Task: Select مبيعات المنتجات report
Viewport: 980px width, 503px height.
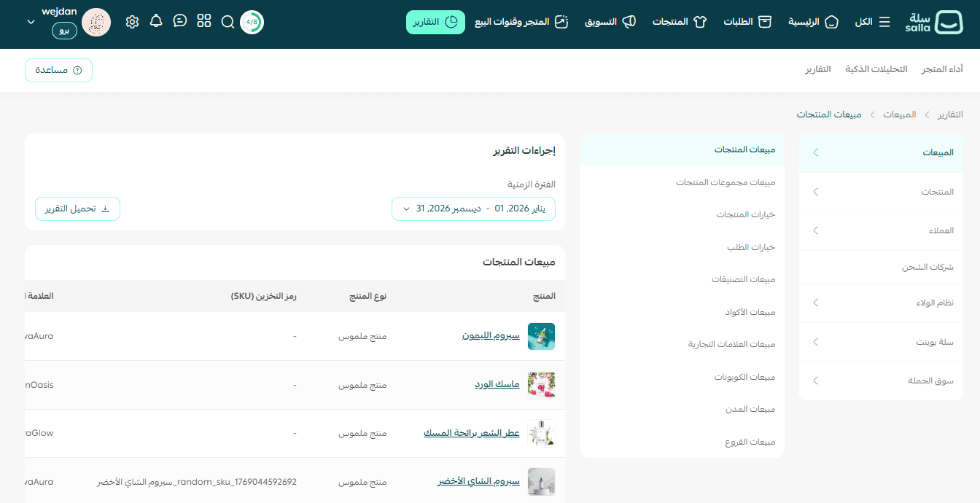Action: point(682,149)
